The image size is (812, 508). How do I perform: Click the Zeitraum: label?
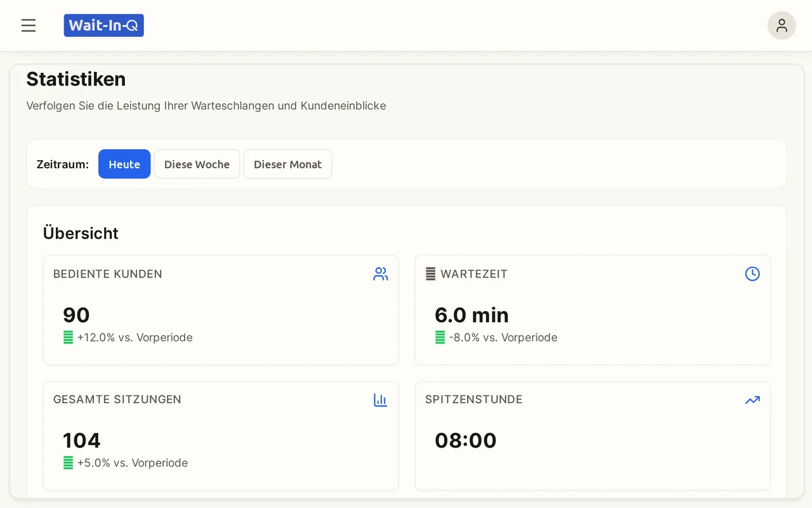point(63,164)
